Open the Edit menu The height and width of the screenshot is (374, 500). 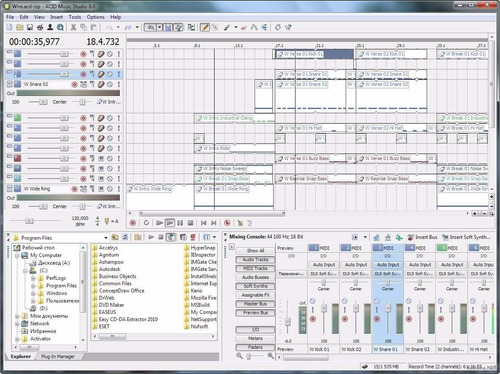pyautogui.click(x=24, y=17)
